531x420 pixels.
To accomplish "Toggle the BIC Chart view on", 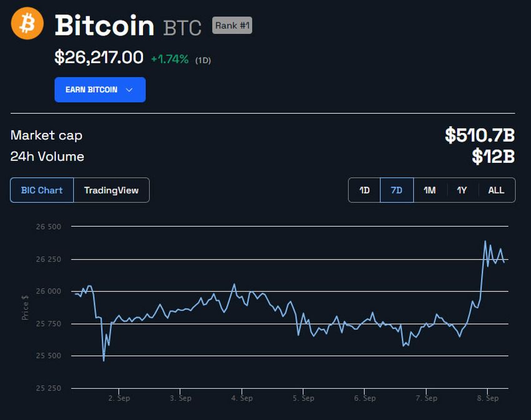I will tap(42, 190).
